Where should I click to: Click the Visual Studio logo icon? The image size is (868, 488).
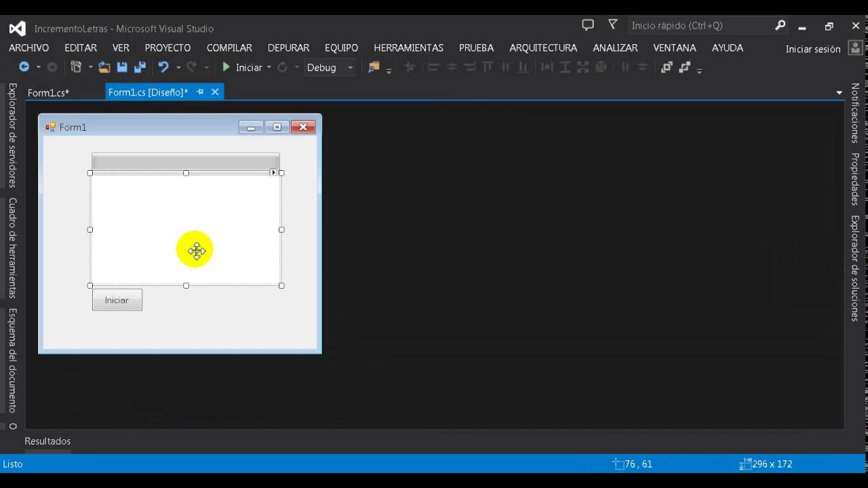point(17,28)
